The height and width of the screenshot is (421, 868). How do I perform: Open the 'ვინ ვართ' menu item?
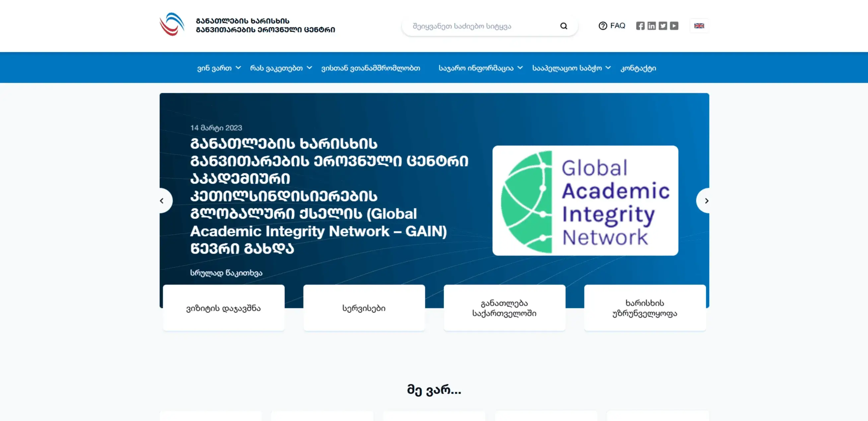tap(214, 68)
